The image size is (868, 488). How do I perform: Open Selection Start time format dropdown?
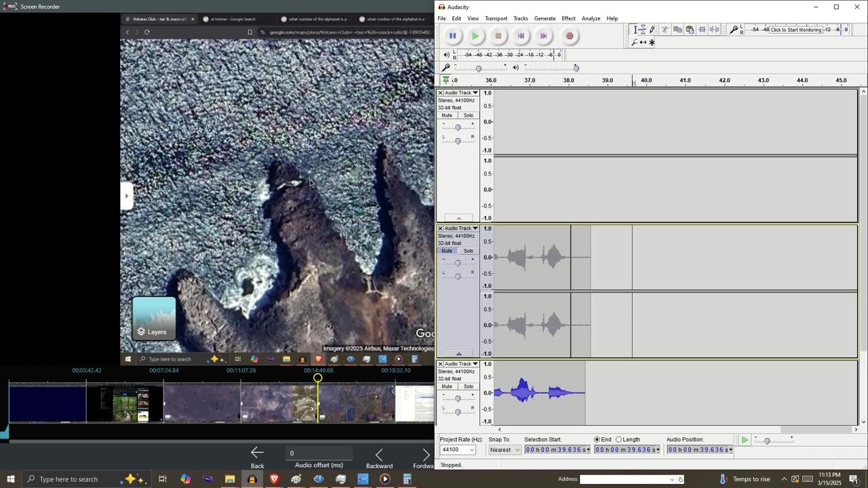(588, 450)
